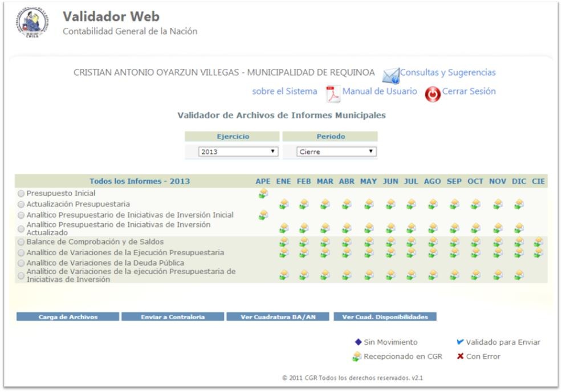This screenshot has height=392, width=562.
Task: Click the Actualización Presupuestaria DIC status icon
Action: tap(519, 204)
